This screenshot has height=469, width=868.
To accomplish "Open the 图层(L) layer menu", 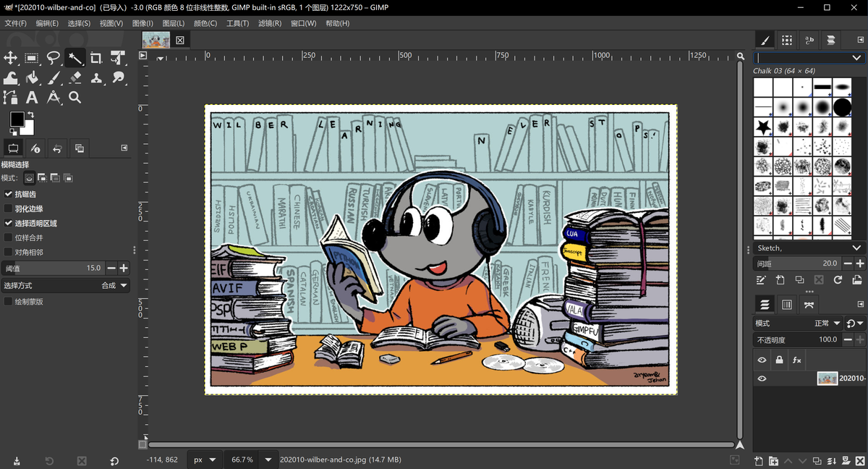I will 174,23.
